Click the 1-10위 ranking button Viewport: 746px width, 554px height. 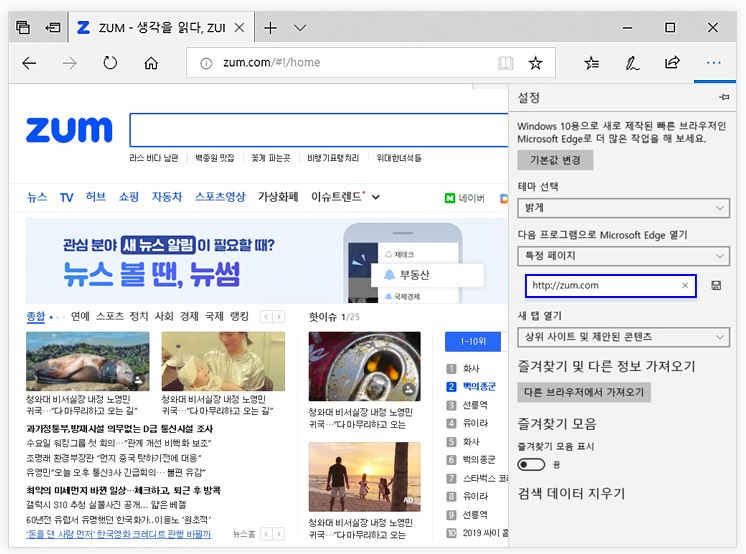coord(473,341)
